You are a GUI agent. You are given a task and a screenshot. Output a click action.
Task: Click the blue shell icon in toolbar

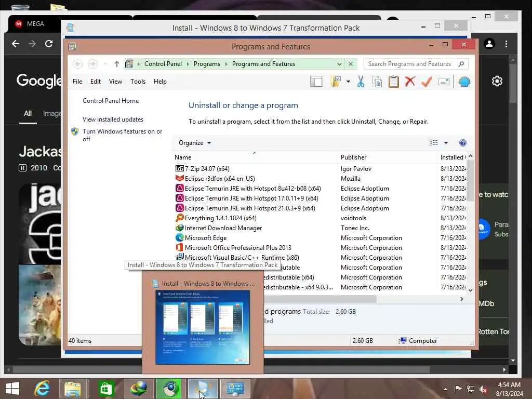point(464,82)
